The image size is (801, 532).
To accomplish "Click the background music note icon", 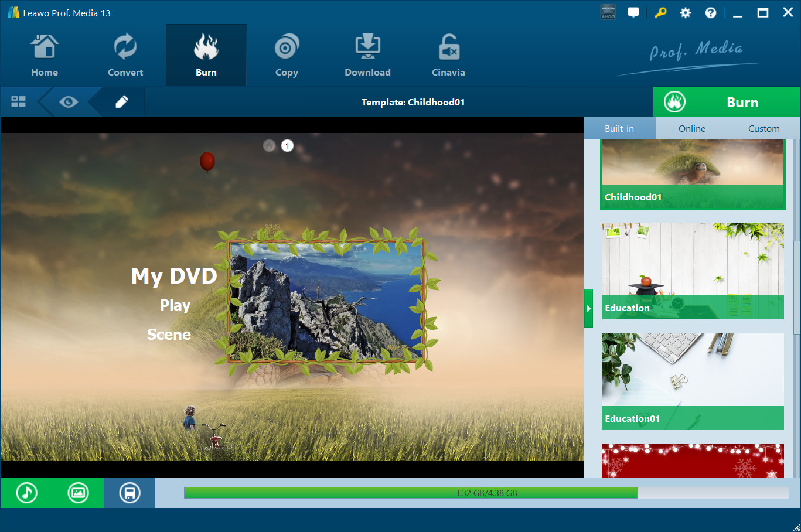I will [x=26, y=493].
